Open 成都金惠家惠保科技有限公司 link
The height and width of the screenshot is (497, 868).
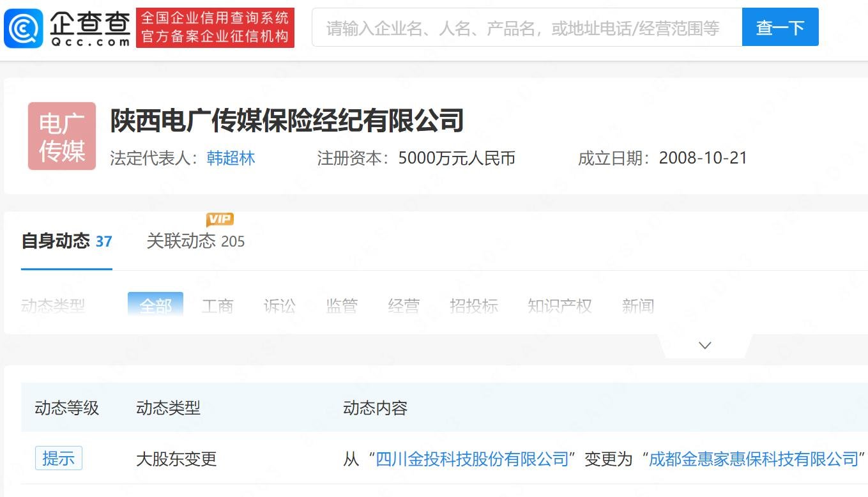(x=754, y=459)
